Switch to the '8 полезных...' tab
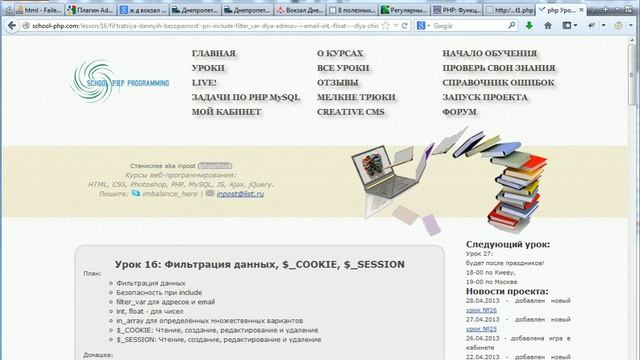 click(x=352, y=10)
